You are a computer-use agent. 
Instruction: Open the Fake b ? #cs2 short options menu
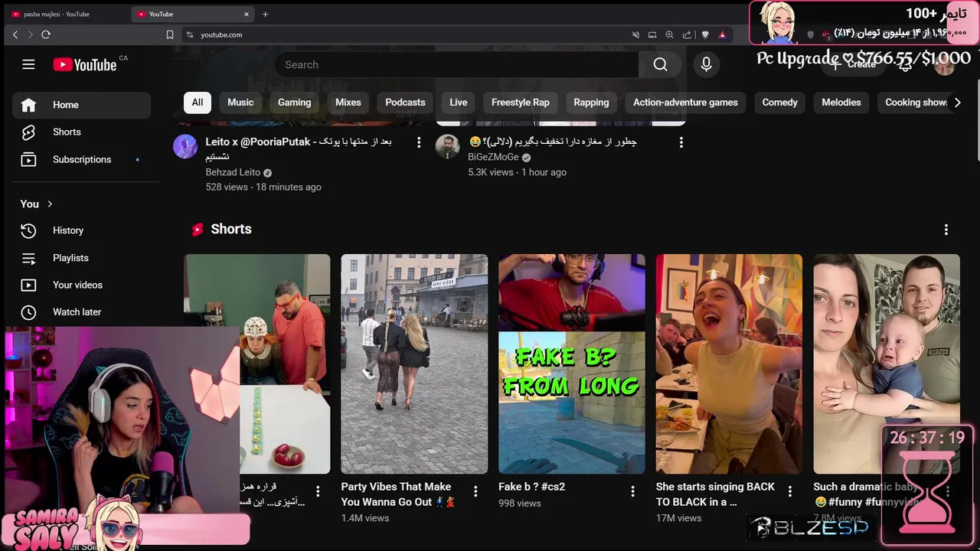point(633,491)
